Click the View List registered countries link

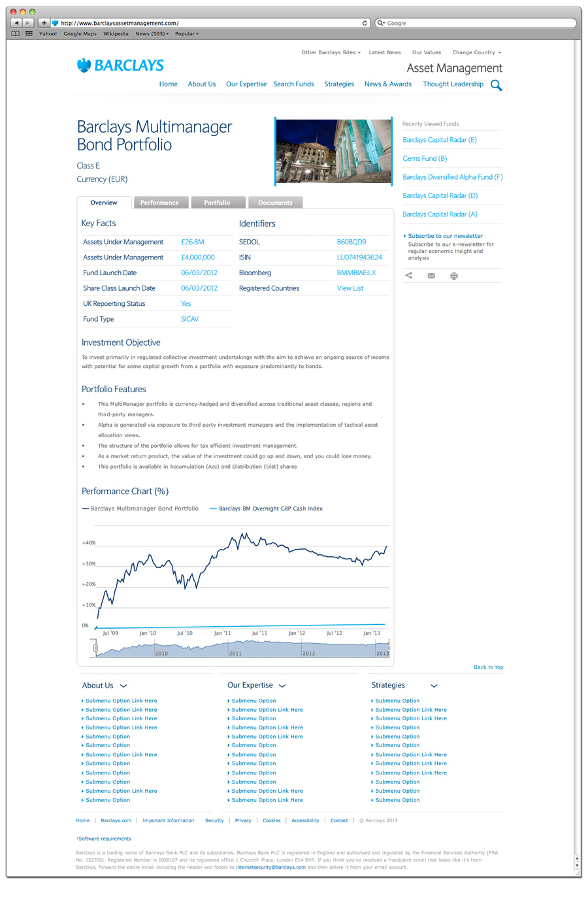click(x=350, y=288)
